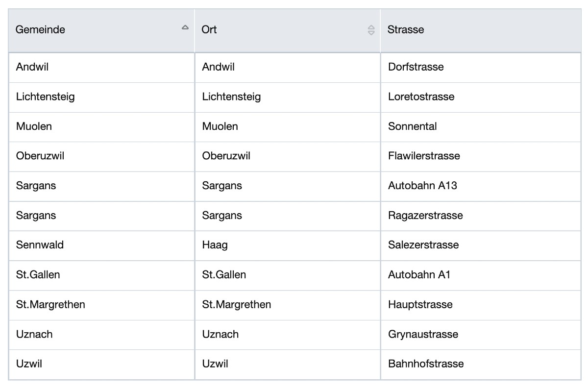
Task: Click the Strasse column header label
Action: tap(406, 29)
